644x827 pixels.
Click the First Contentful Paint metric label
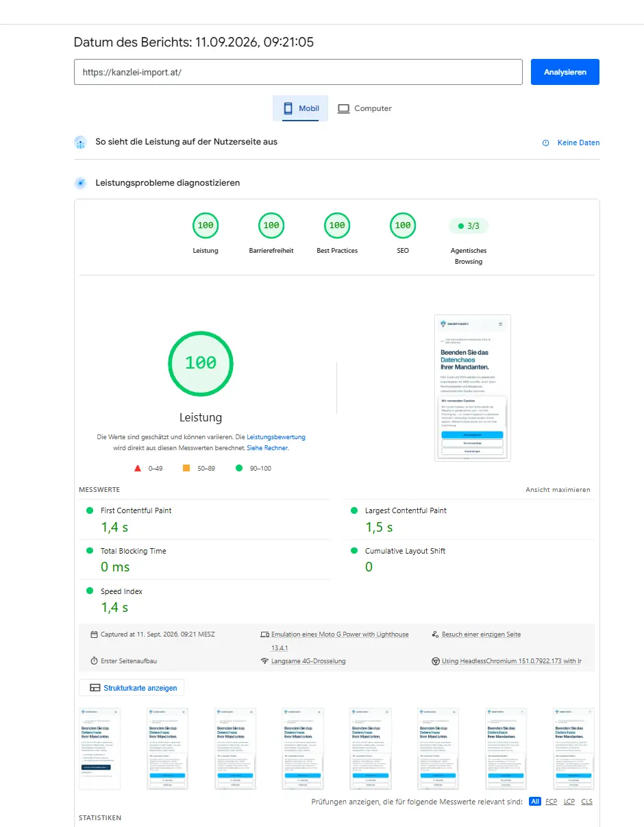click(136, 510)
